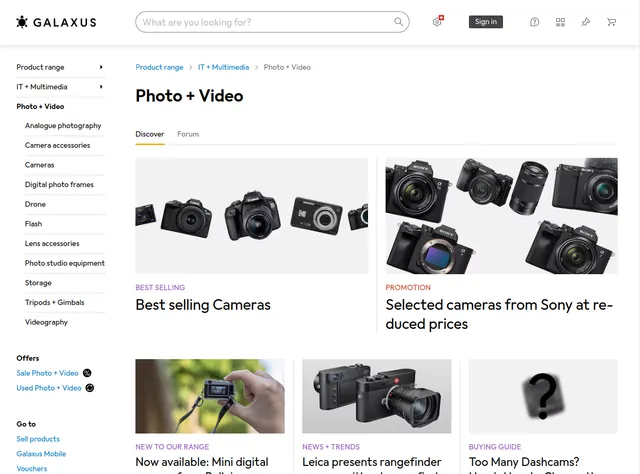The image size is (640, 474).
Task: Open the pinned watch list icon
Action: [586, 22]
